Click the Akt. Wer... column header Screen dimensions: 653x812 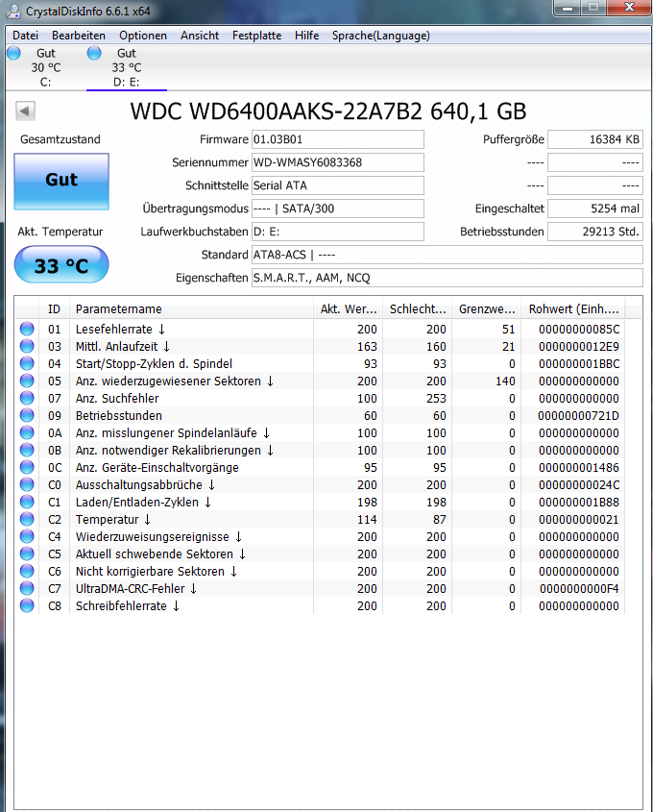pyautogui.click(x=349, y=309)
